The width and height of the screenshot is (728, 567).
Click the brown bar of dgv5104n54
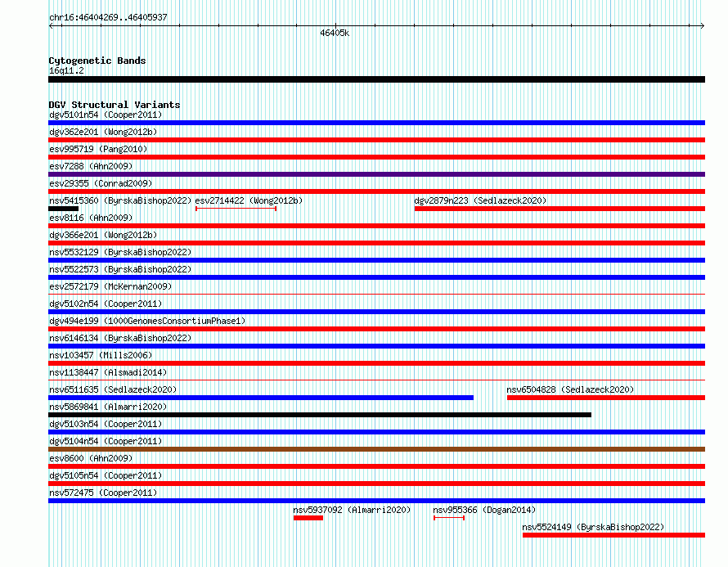376,449
